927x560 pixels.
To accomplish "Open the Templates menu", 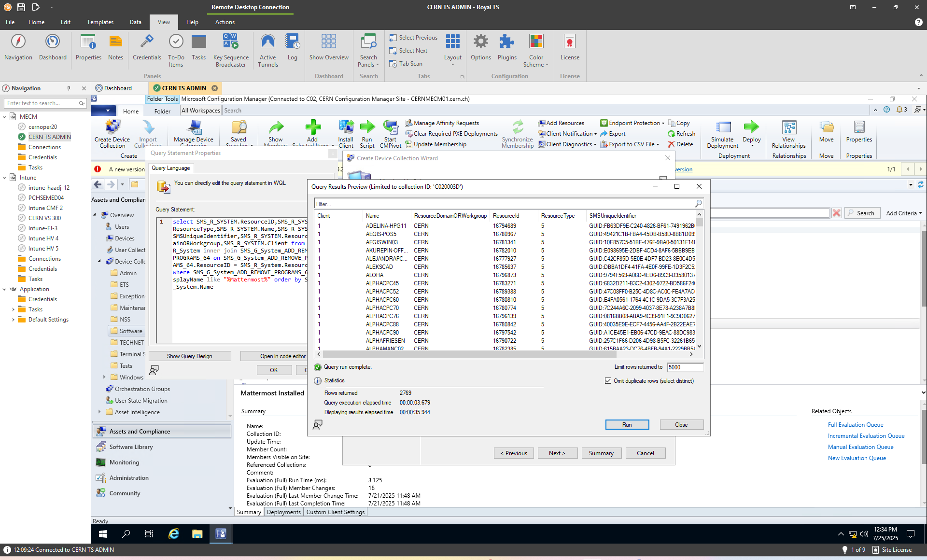I will pyautogui.click(x=100, y=22).
